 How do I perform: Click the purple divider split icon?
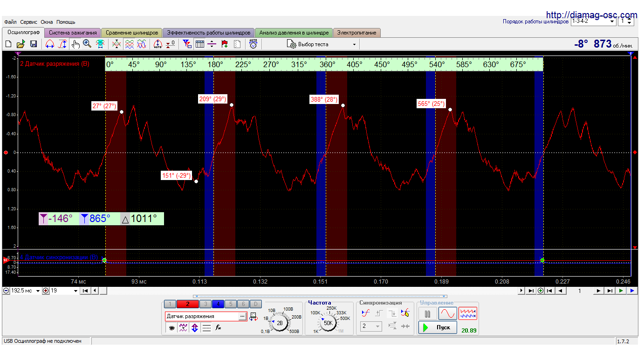[212, 44]
